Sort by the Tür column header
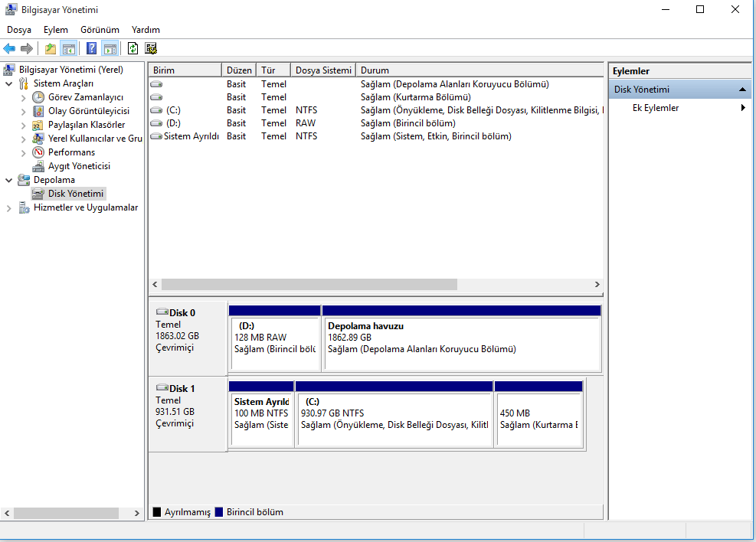 pos(273,70)
